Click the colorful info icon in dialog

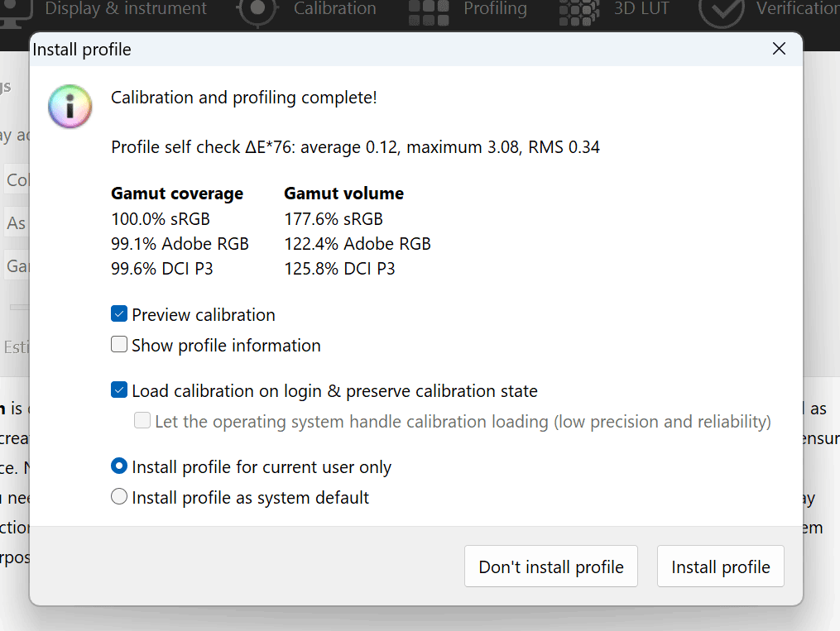[x=70, y=106]
